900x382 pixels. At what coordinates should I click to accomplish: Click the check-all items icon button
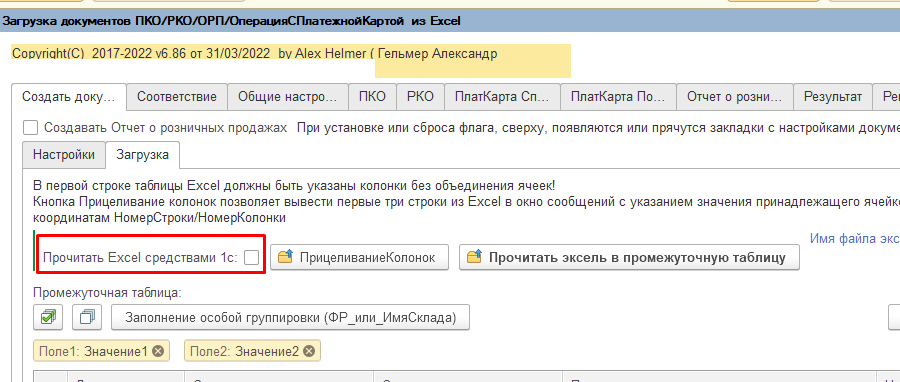48,317
